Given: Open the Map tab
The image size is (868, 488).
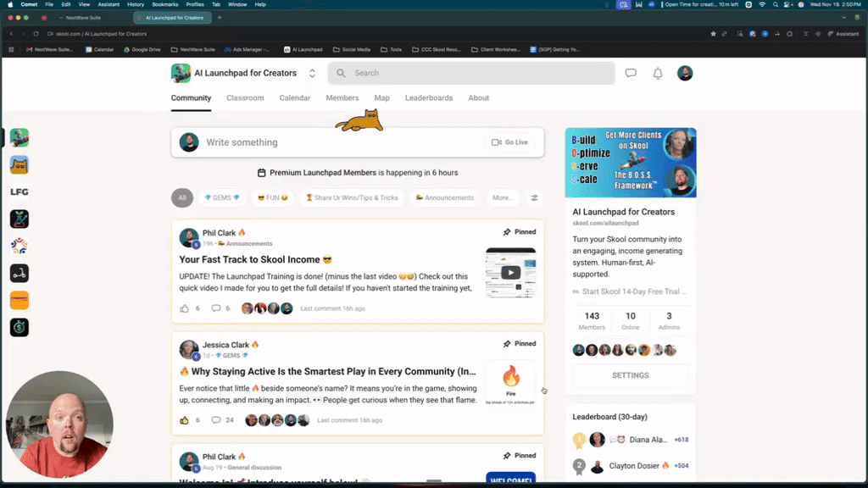Looking at the screenshot, I should click(x=382, y=98).
